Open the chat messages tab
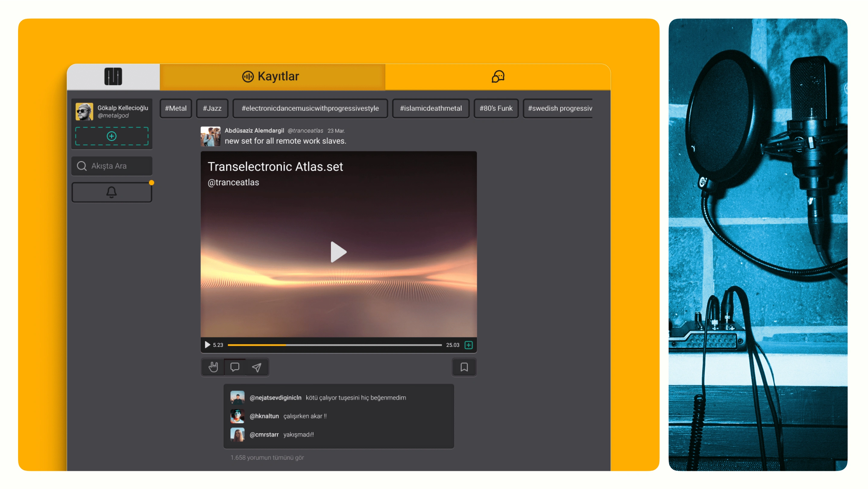This screenshot has height=489, width=868. coord(498,77)
